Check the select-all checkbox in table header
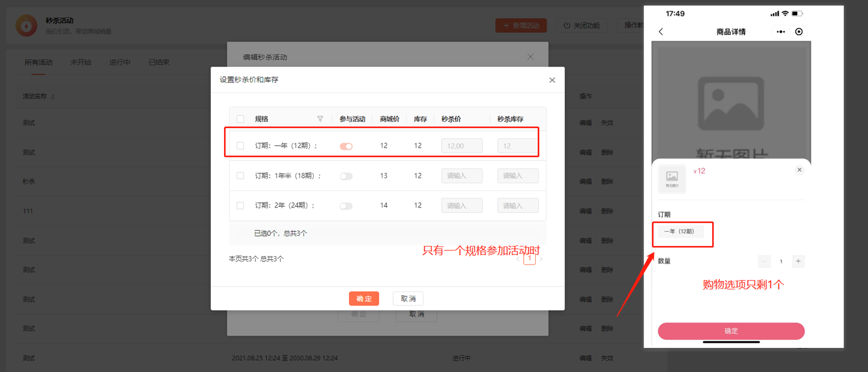Screen dimensions: 868x372 241,119
